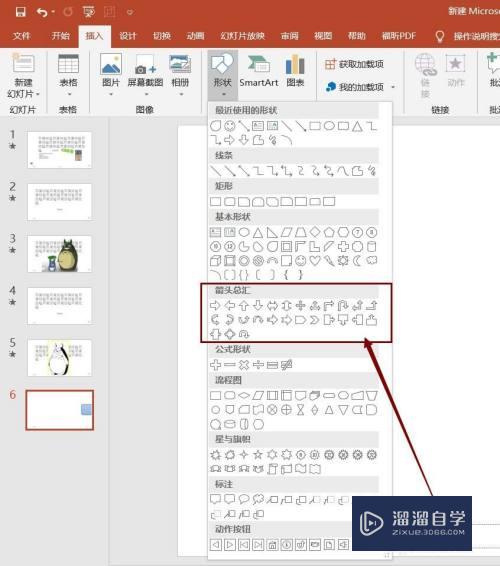The image size is (500, 566).
Task: Select the right arrow in 箭头总汇
Action: point(215,306)
